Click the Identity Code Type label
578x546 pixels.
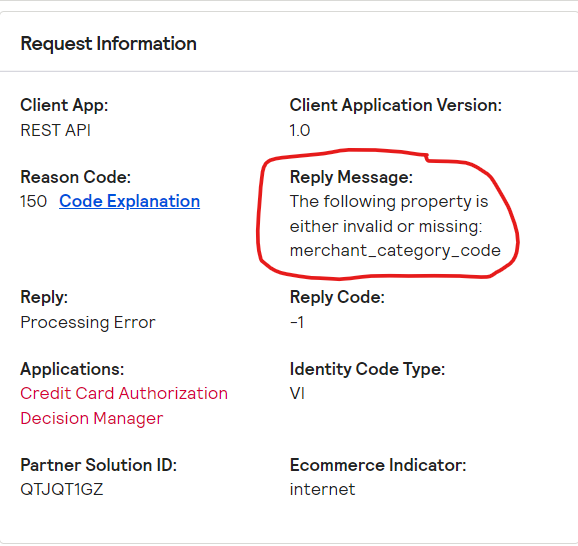pos(368,369)
